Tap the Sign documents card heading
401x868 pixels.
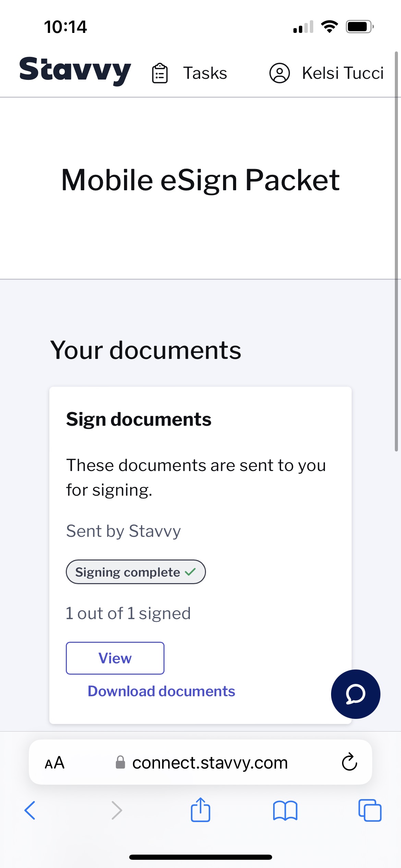139,419
